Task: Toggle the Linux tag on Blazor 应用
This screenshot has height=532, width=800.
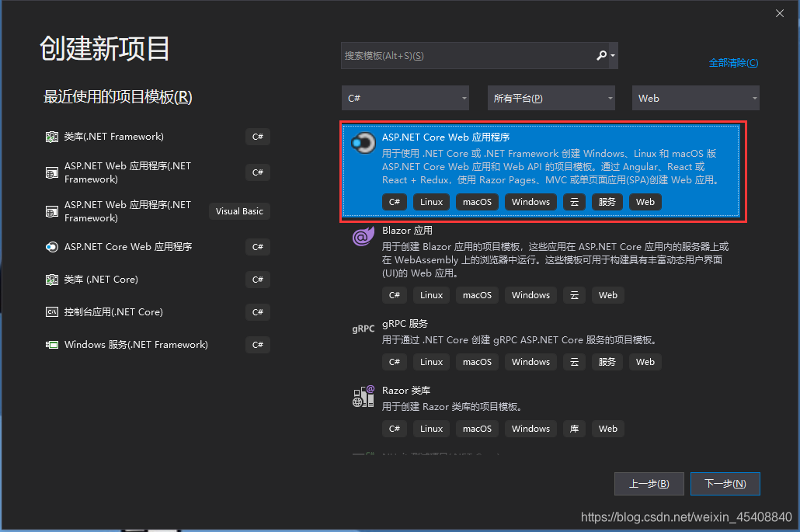Action: [x=430, y=295]
